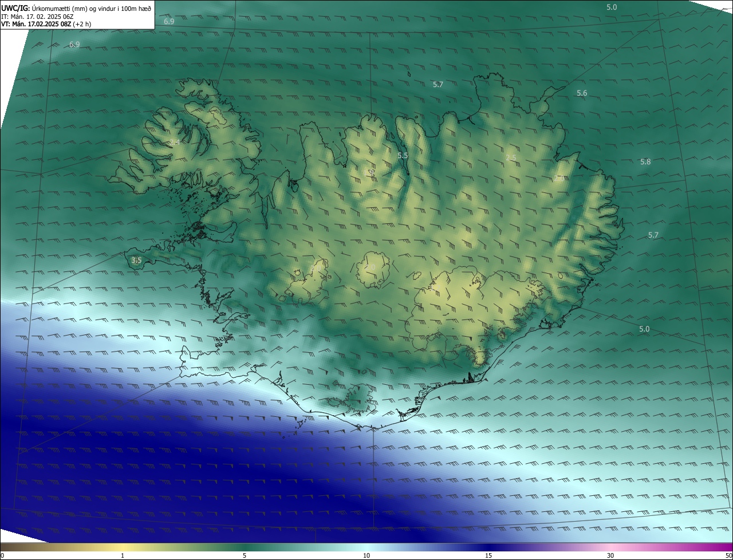Click the '15' label on the color scale
This screenshot has width=733, height=560.
click(488, 555)
